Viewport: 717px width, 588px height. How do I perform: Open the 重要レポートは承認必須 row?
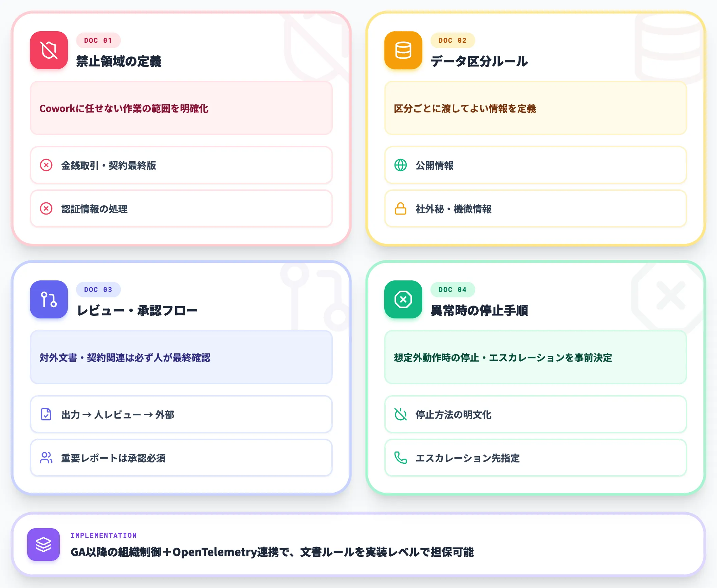[181, 458]
